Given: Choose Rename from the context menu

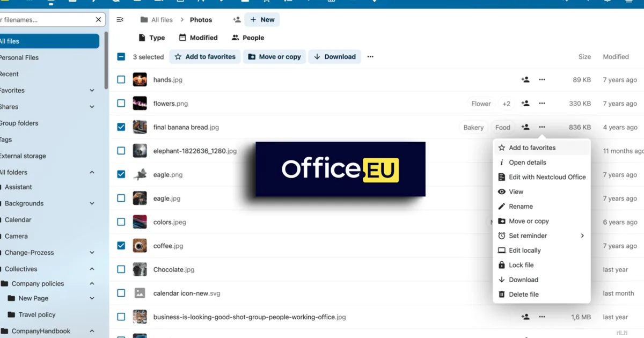Looking at the screenshot, I should point(521,207).
